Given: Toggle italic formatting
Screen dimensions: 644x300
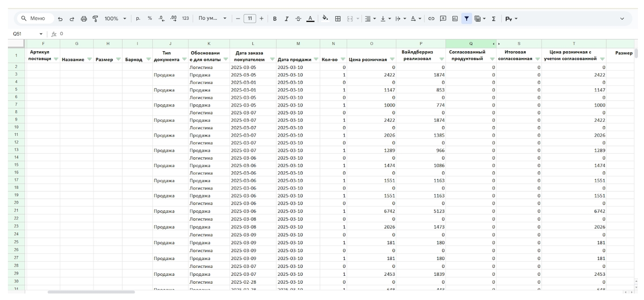Looking at the screenshot, I should click(x=287, y=19).
